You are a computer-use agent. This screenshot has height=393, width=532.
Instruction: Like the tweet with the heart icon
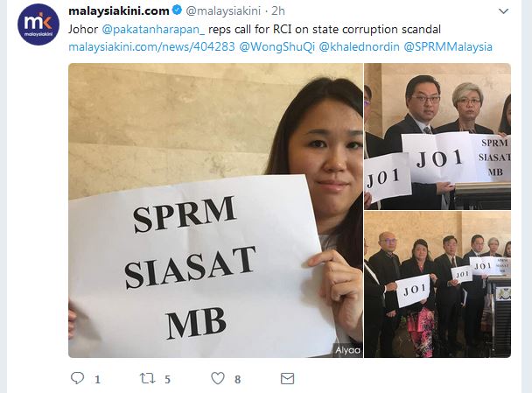pos(218,378)
